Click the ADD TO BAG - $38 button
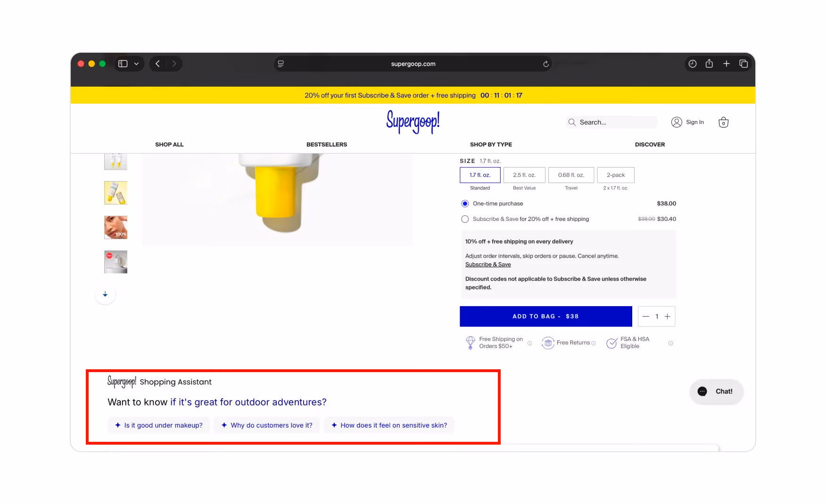 (x=546, y=317)
